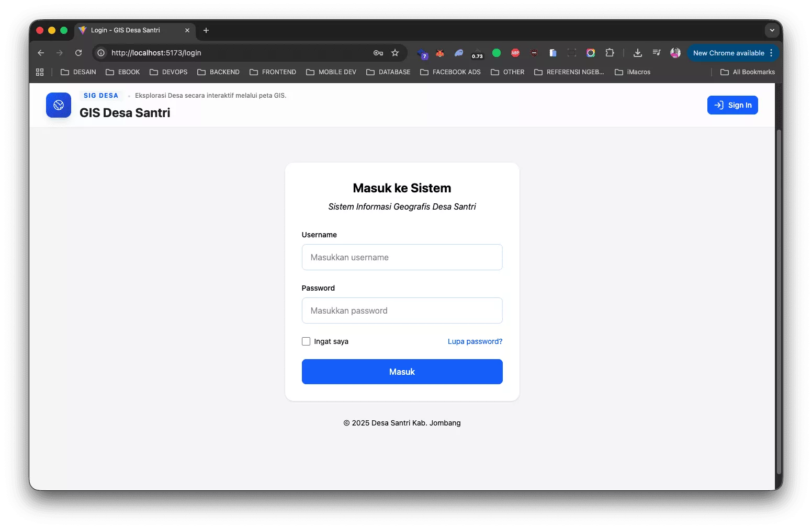Click the dashed-square screenshot extension icon

point(572,53)
